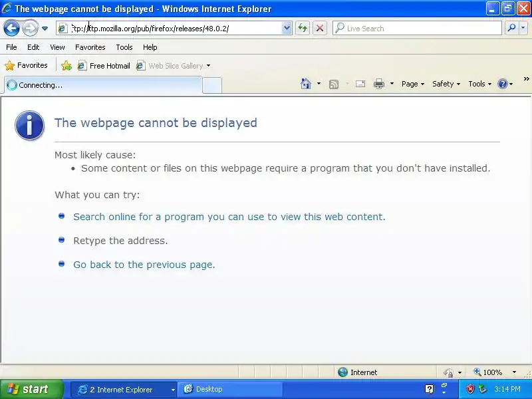The image size is (532, 399).
Task: Click the Back navigation arrow
Action: coord(11,28)
